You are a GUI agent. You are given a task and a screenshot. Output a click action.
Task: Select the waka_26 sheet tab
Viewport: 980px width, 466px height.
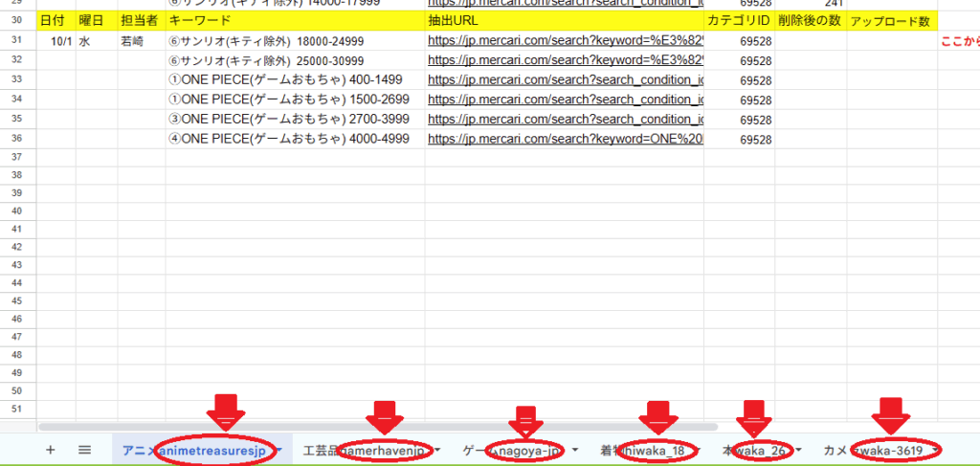point(754,450)
